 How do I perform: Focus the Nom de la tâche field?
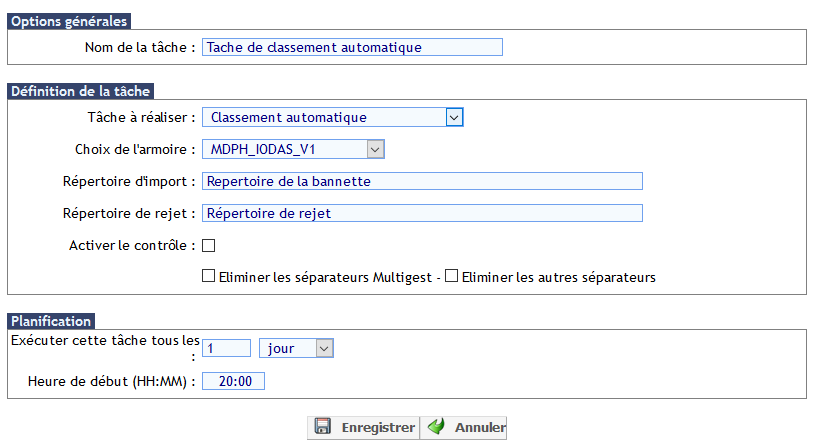click(352, 47)
